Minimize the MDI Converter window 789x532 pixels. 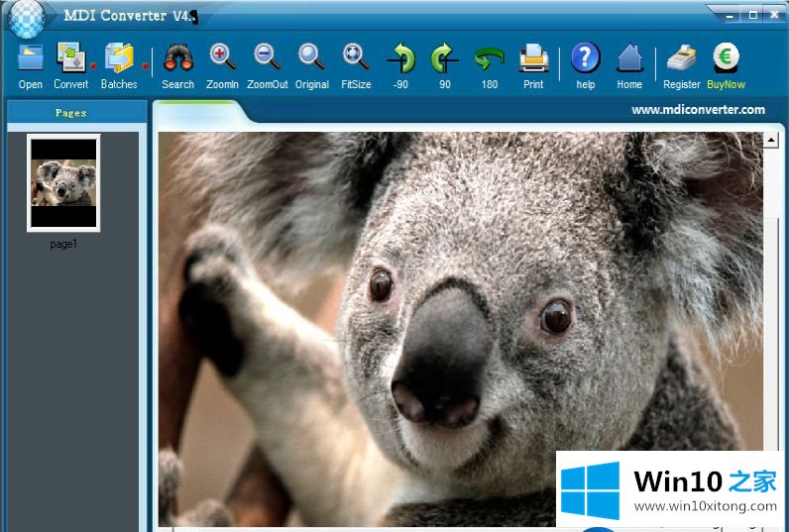[x=730, y=16]
